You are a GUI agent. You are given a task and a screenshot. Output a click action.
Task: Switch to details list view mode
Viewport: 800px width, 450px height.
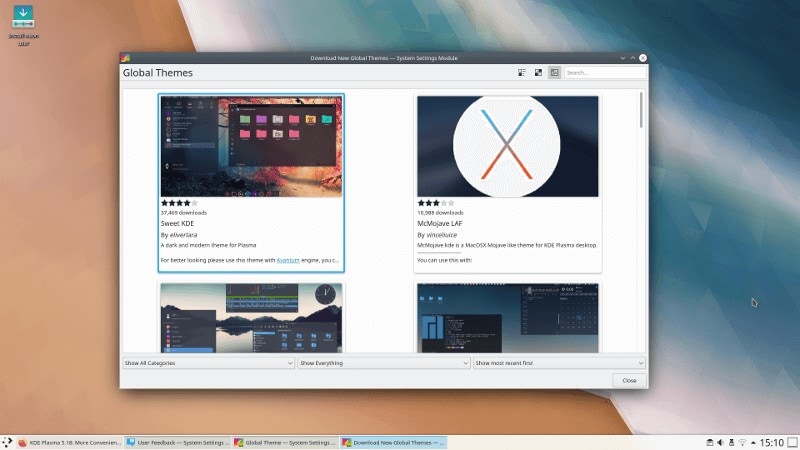[x=521, y=73]
